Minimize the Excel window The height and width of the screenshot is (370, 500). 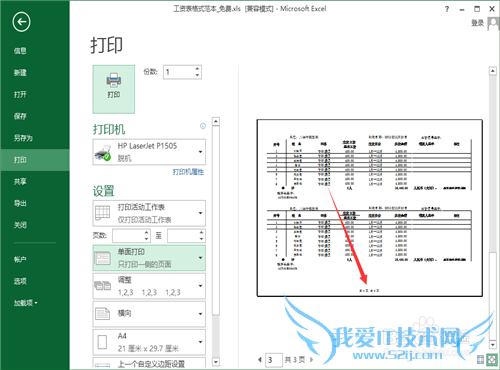click(x=462, y=9)
